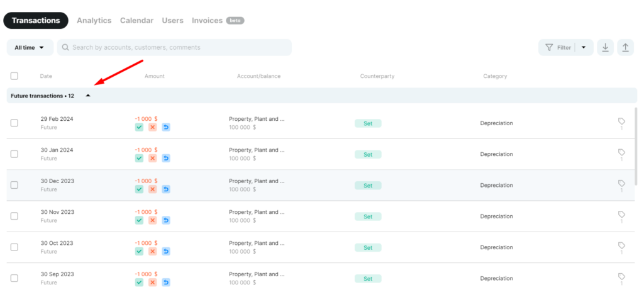Switch to the Analytics tab
The height and width of the screenshot is (292, 644).
(94, 21)
